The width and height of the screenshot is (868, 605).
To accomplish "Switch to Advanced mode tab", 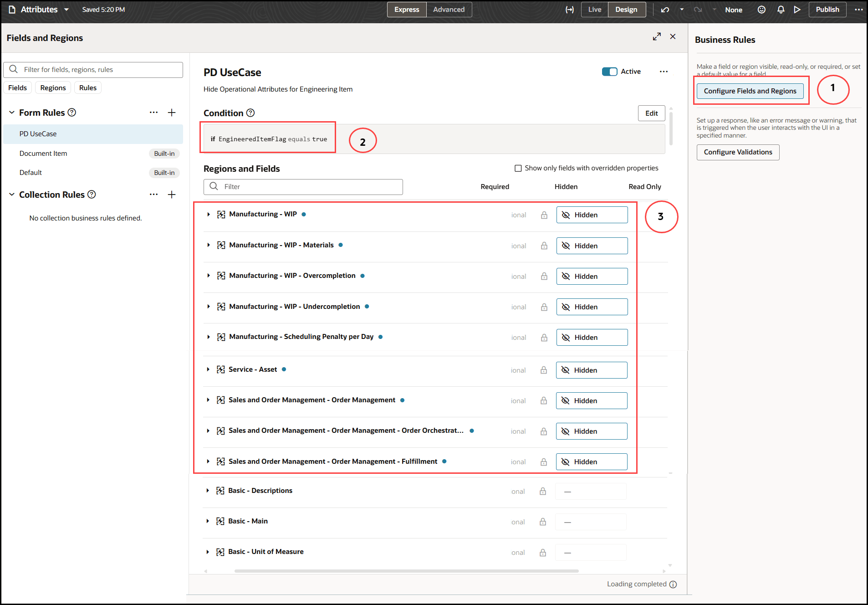I will pyautogui.click(x=449, y=10).
